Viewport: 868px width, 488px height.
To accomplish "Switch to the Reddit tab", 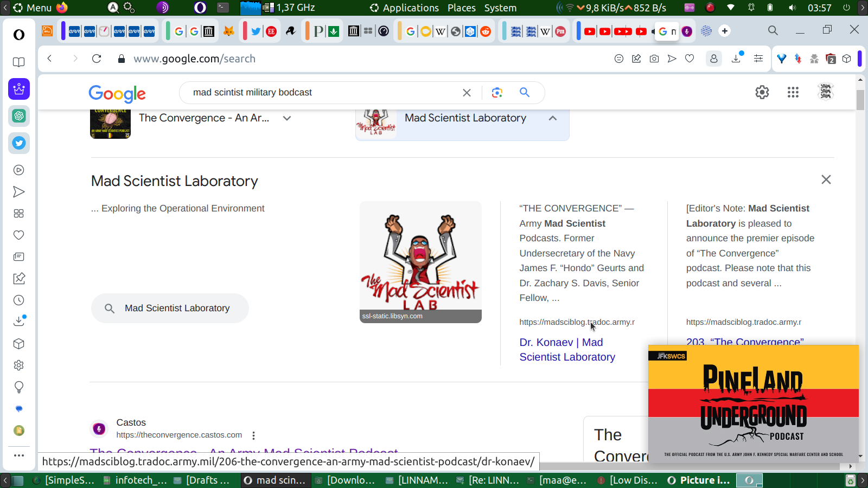I will pyautogui.click(x=486, y=31).
